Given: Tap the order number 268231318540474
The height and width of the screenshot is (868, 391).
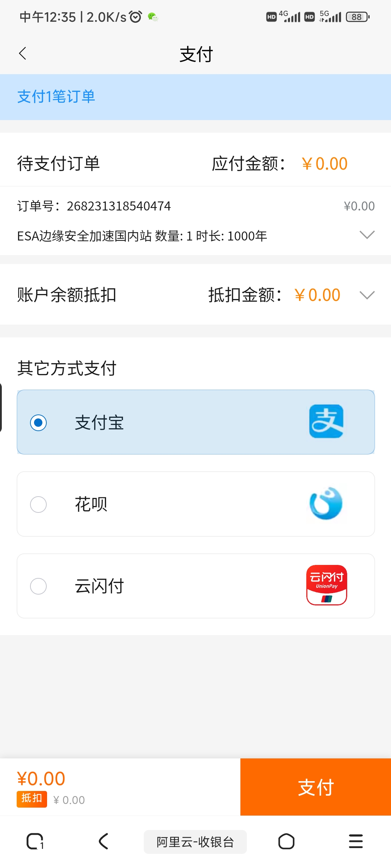Looking at the screenshot, I should pyautogui.click(x=119, y=206).
